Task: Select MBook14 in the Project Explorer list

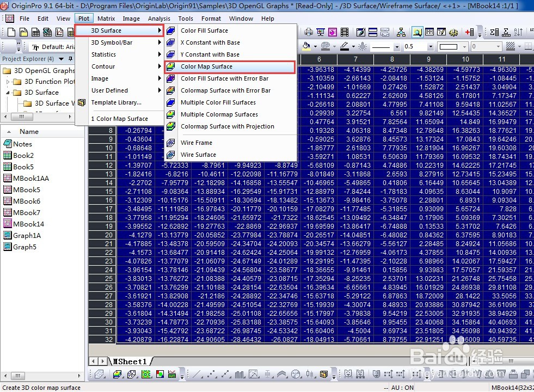Action: [24, 224]
